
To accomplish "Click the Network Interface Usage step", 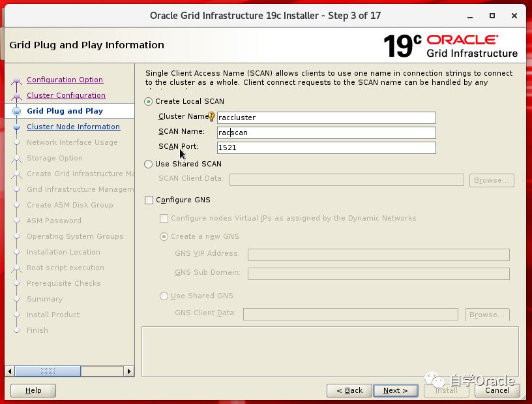I will pos(72,142).
